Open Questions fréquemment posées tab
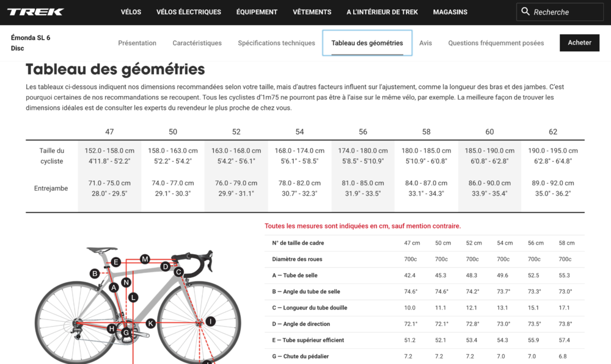 [496, 43]
